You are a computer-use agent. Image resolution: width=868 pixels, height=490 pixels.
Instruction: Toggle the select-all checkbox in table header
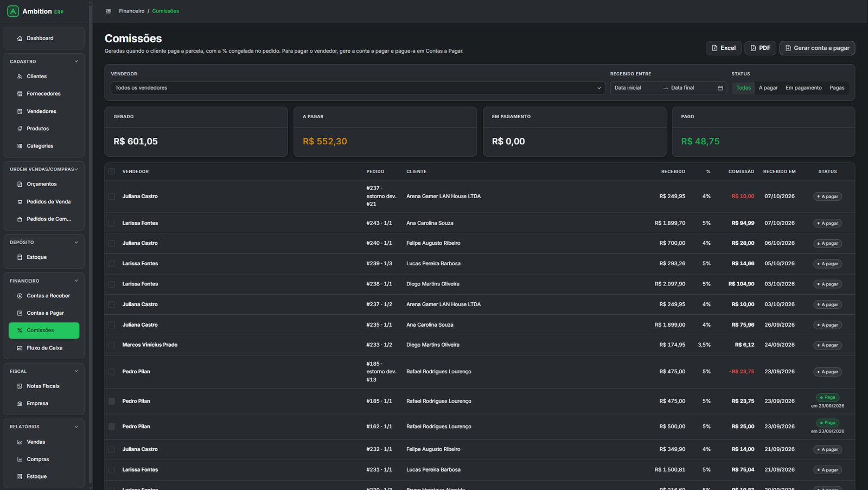pyautogui.click(x=112, y=171)
